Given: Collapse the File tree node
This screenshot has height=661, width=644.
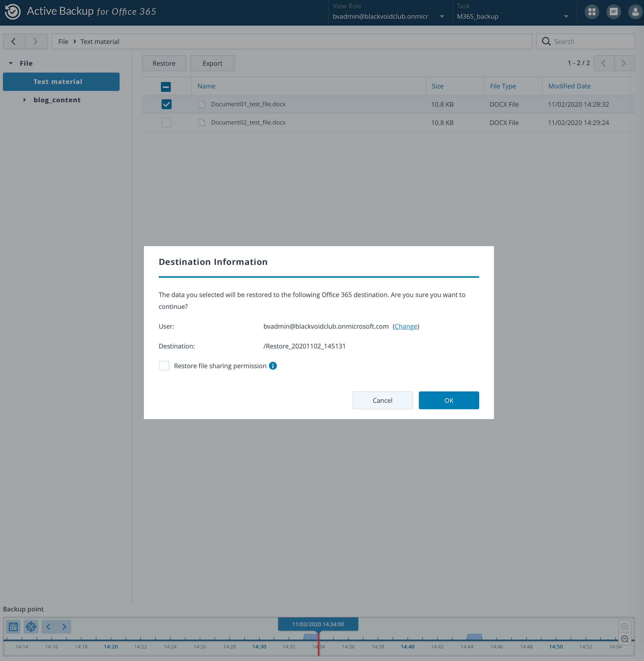Looking at the screenshot, I should pos(11,63).
